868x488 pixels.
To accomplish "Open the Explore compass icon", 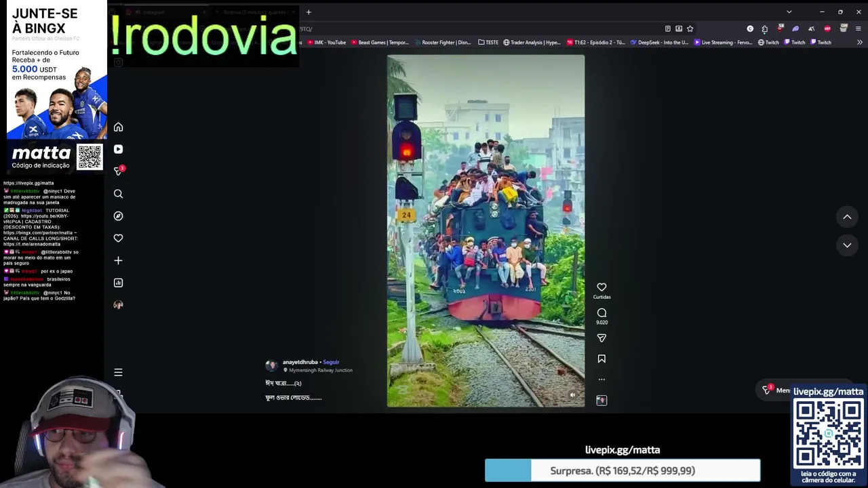I will point(118,216).
